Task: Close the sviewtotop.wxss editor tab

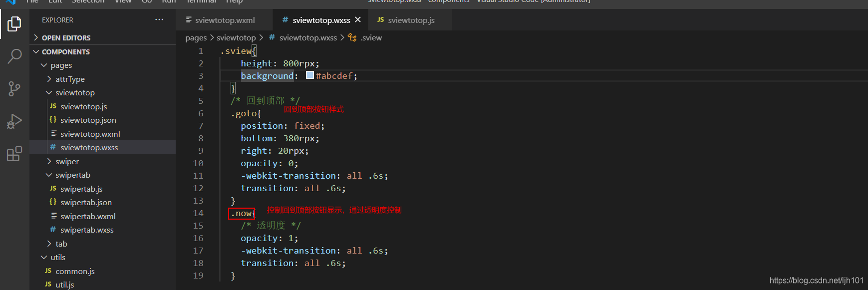Action: click(x=358, y=20)
